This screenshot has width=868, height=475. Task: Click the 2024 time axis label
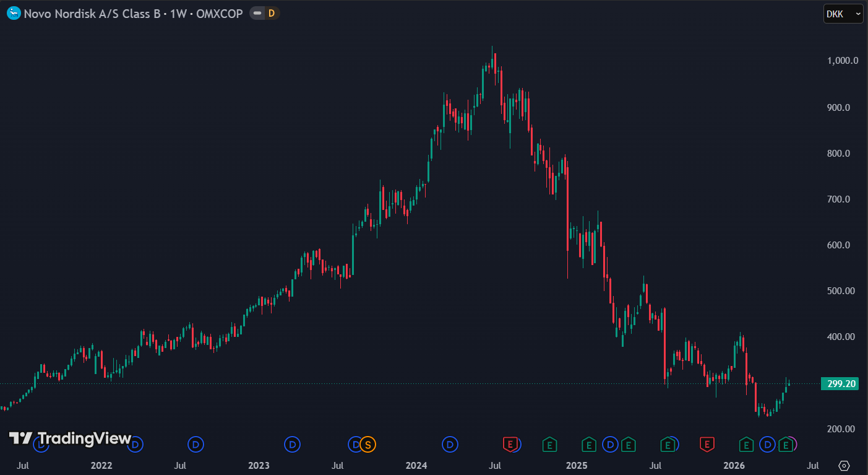click(x=417, y=465)
